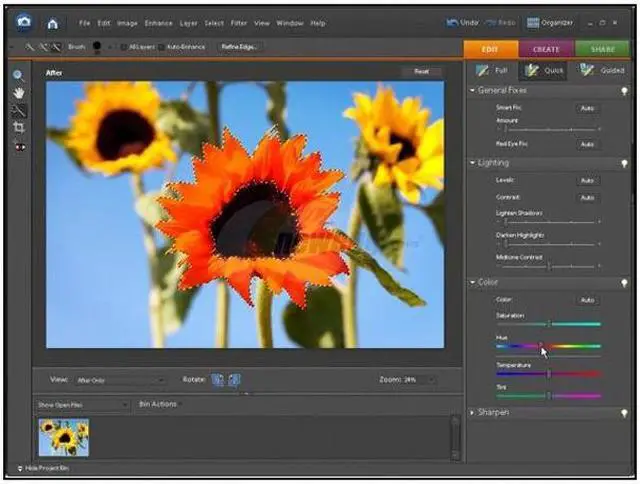Click the lightbulb tip icon for General Fixes
This screenshot has height=484, width=640.
[624, 91]
